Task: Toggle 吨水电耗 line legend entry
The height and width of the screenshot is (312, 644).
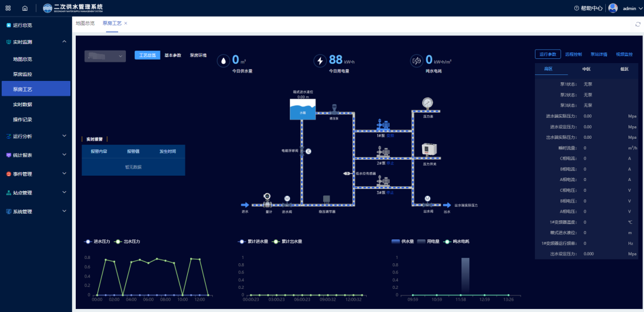Action: 456,242
